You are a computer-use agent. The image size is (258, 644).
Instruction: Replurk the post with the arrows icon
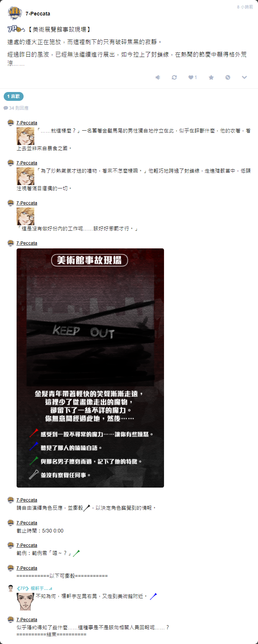click(174, 77)
